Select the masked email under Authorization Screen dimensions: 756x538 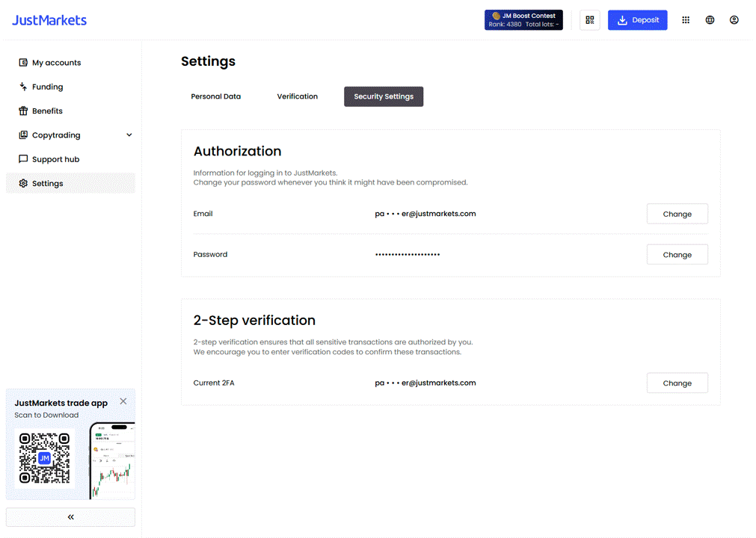pos(425,214)
